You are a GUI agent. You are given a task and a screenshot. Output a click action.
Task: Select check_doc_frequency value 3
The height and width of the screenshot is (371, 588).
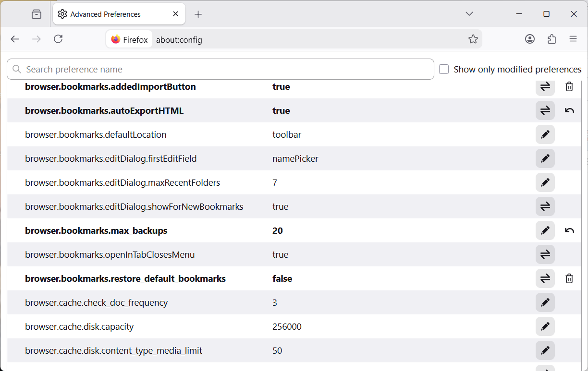coord(275,303)
